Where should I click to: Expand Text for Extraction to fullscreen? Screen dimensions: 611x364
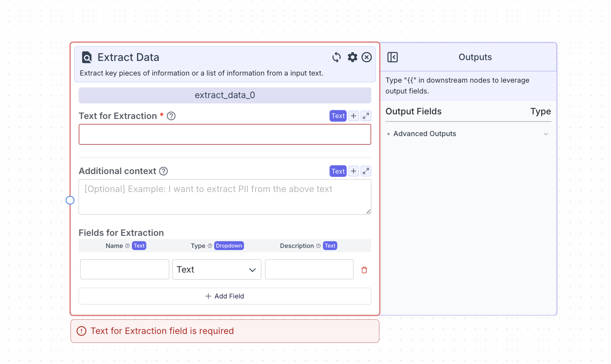pos(366,116)
